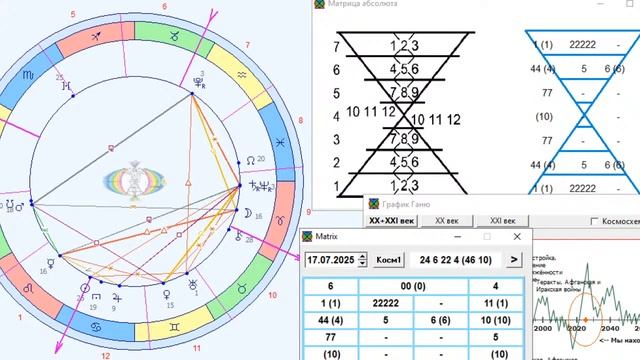Screen dimensions: 640x360
Task: Click the 22222 cell in Matrix table
Action: click(x=386, y=303)
